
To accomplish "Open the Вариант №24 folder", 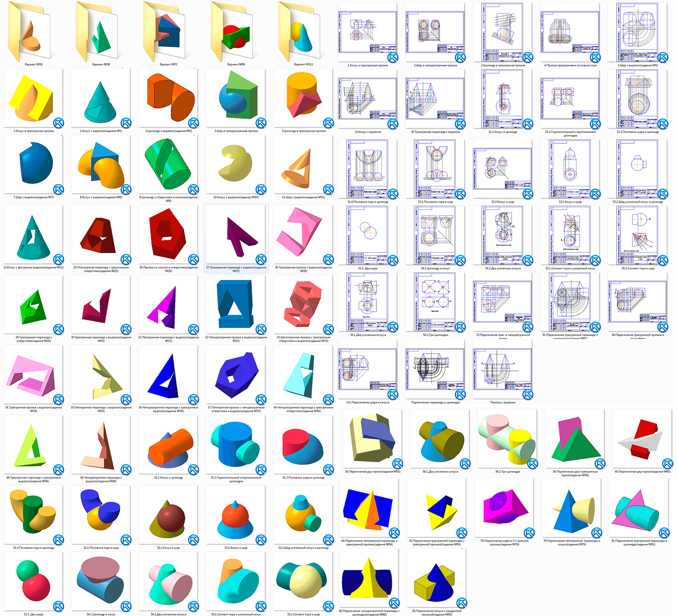I will tap(33, 33).
